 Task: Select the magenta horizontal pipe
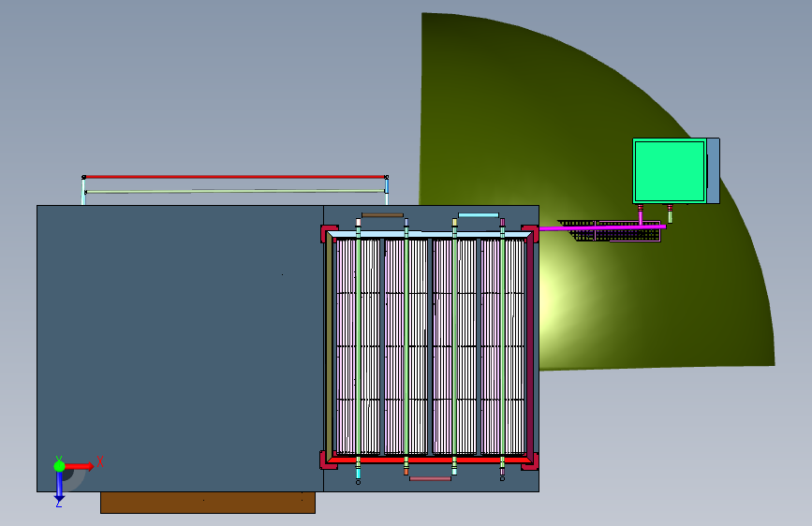coord(602,227)
